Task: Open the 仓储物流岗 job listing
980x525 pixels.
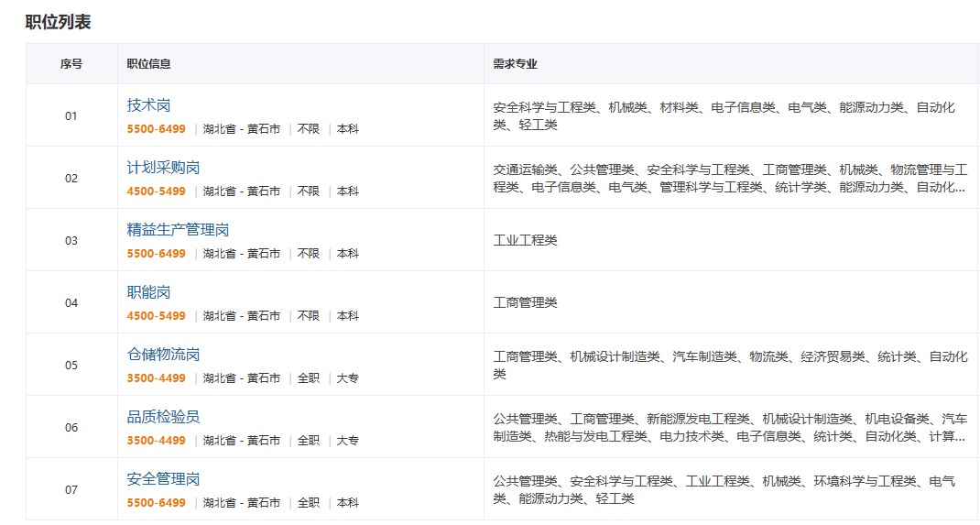Action: [x=163, y=355]
